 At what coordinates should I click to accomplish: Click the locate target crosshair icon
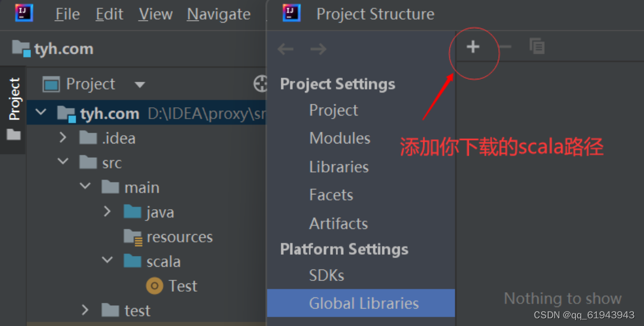tap(260, 84)
